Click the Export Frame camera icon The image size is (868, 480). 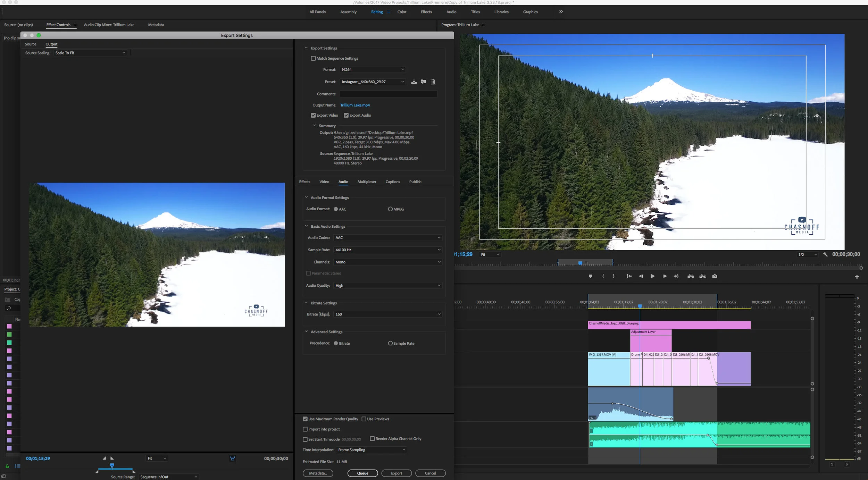(x=715, y=276)
